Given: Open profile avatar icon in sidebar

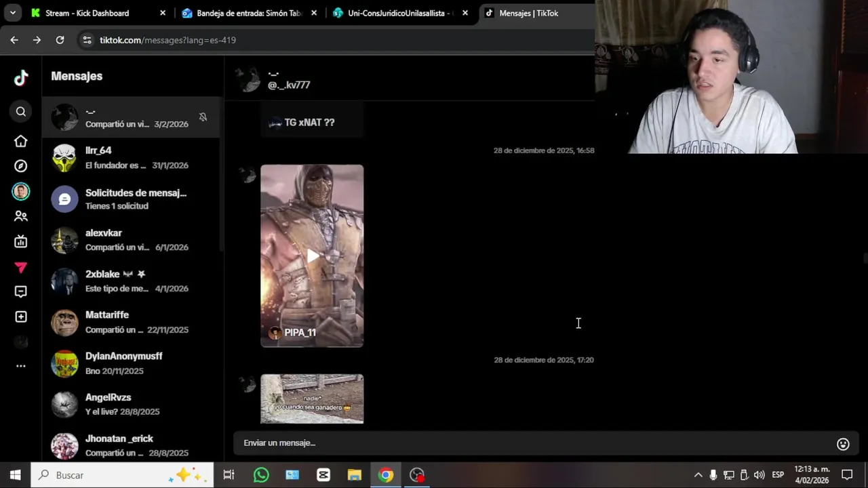Looking at the screenshot, I should (x=21, y=192).
